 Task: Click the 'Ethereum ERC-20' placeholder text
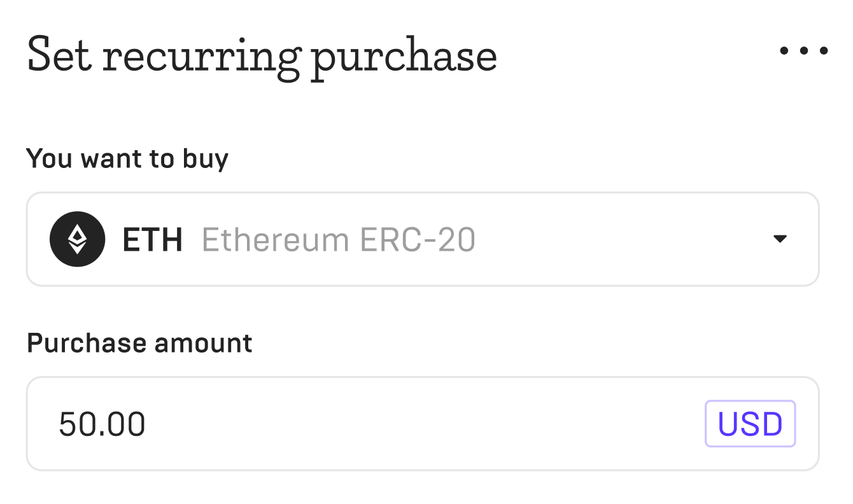click(x=338, y=239)
